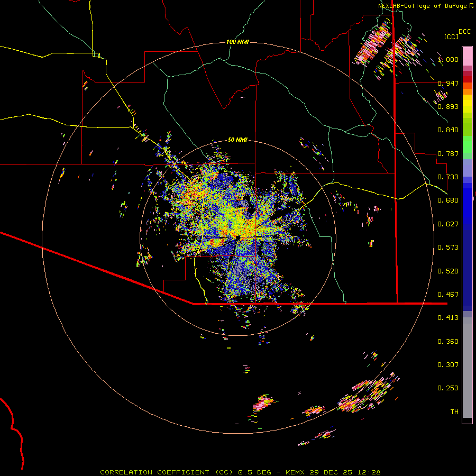Click the 0.787 legend value
Image resolution: width=476 pixels, height=476 pixels.
[448, 153]
